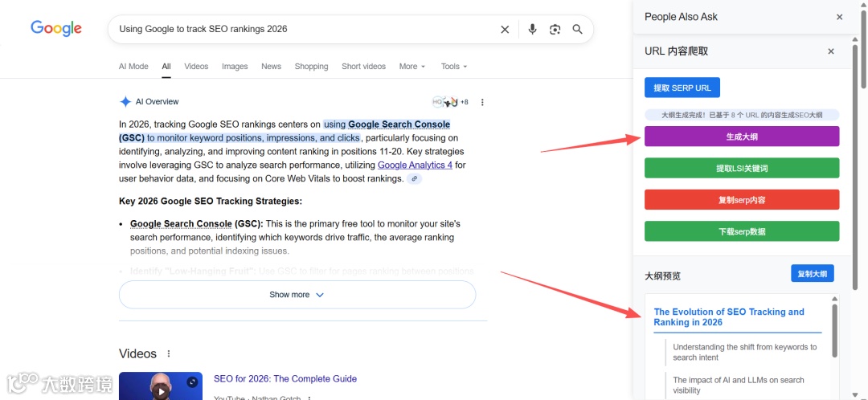Close the People Also Ask panel
Image resolution: width=868 pixels, height=400 pixels.
pyautogui.click(x=839, y=17)
